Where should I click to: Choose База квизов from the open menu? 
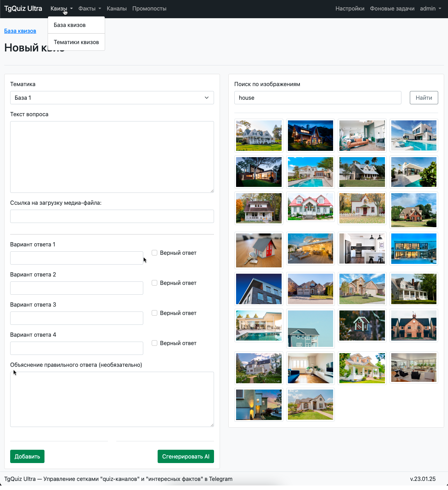coord(76,25)
